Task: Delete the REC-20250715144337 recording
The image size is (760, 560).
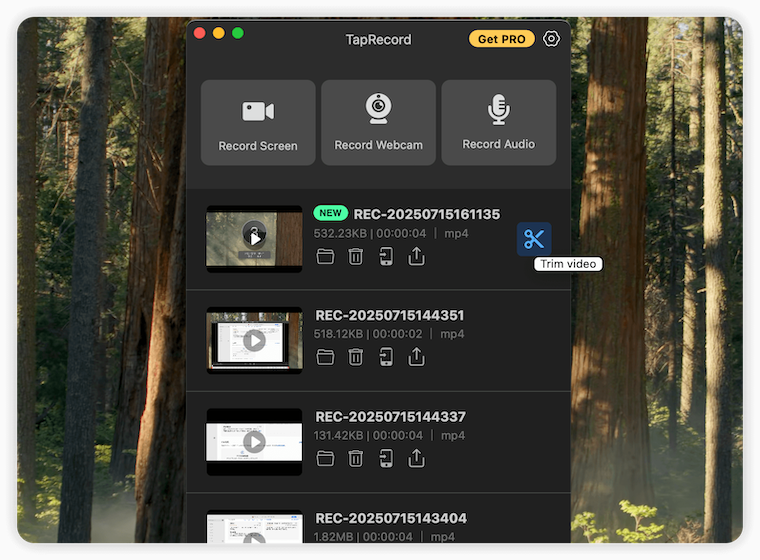Action: [355, 458]
